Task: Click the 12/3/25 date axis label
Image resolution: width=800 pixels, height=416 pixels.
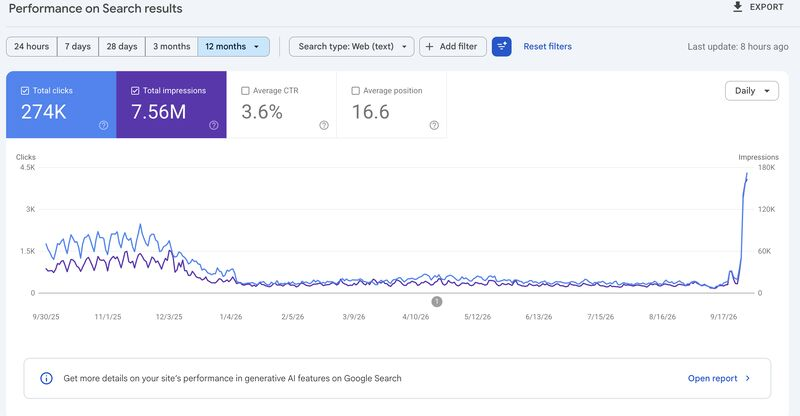Action: tap(169, 317)
